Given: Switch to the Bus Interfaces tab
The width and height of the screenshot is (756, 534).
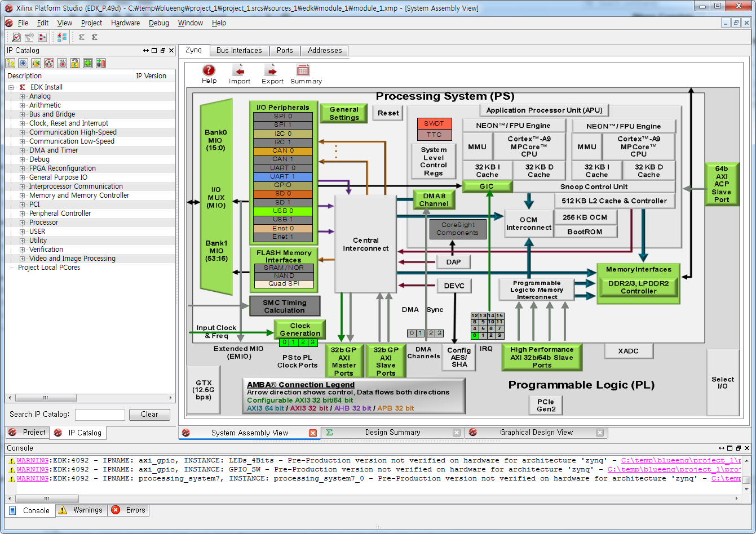Looking at the screenshot, I should coord(239,51).
